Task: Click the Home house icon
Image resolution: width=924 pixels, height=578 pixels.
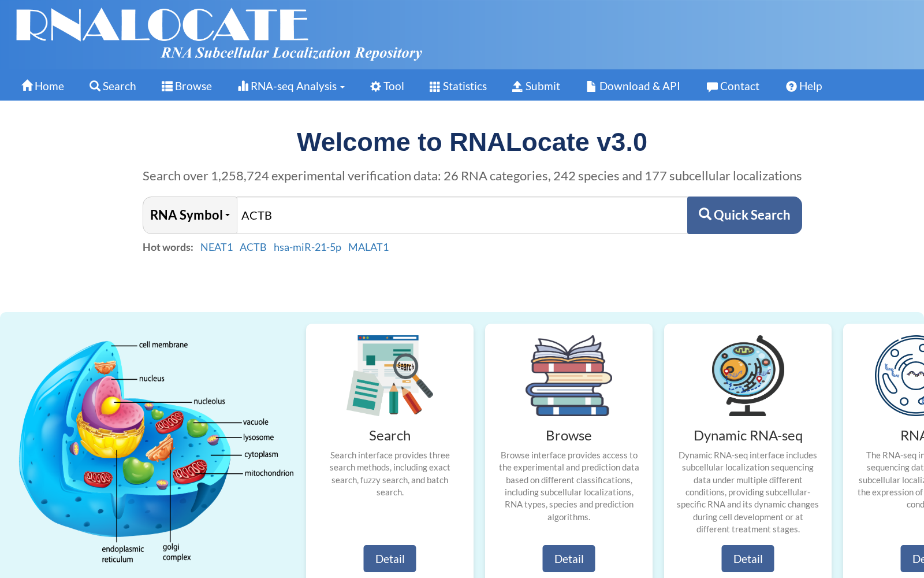Action: pos(27,86)
